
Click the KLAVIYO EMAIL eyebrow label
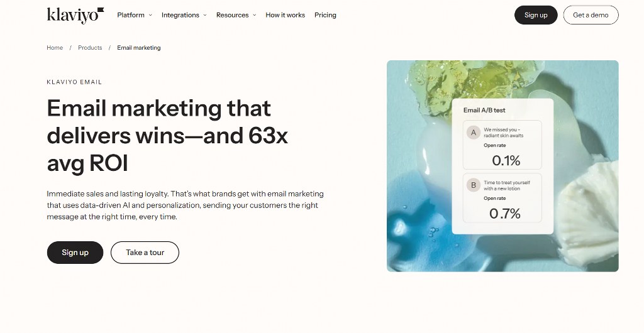[74, 82]
